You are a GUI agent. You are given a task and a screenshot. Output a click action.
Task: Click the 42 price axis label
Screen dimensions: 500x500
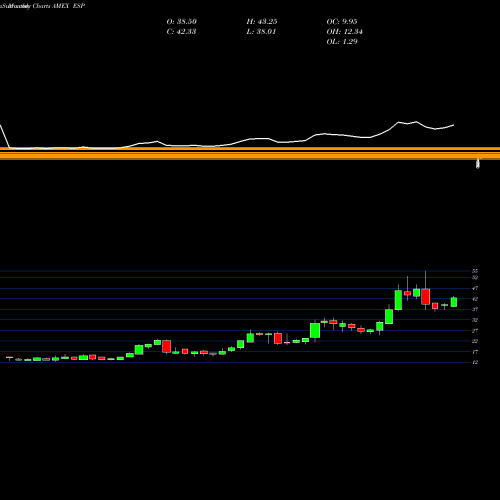(475, 299)
